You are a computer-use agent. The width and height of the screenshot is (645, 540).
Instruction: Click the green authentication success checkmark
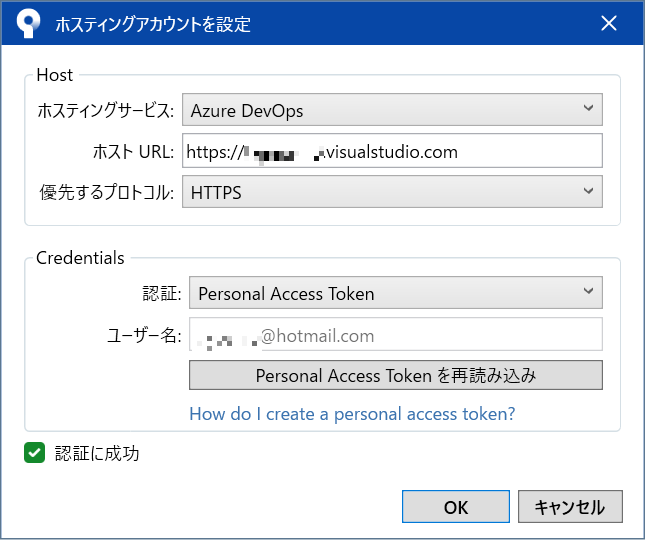click(34, 454)
